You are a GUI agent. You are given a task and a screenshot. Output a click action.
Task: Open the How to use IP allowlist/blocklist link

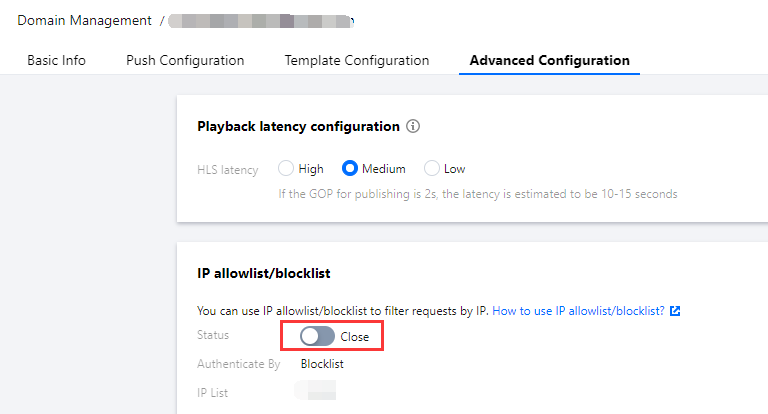coord(578,311)
